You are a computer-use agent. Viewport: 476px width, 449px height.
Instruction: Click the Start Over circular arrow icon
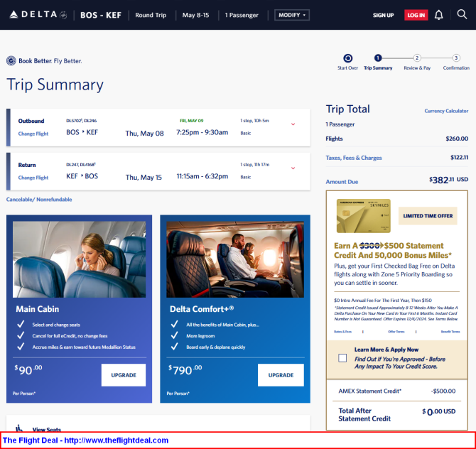347,58
